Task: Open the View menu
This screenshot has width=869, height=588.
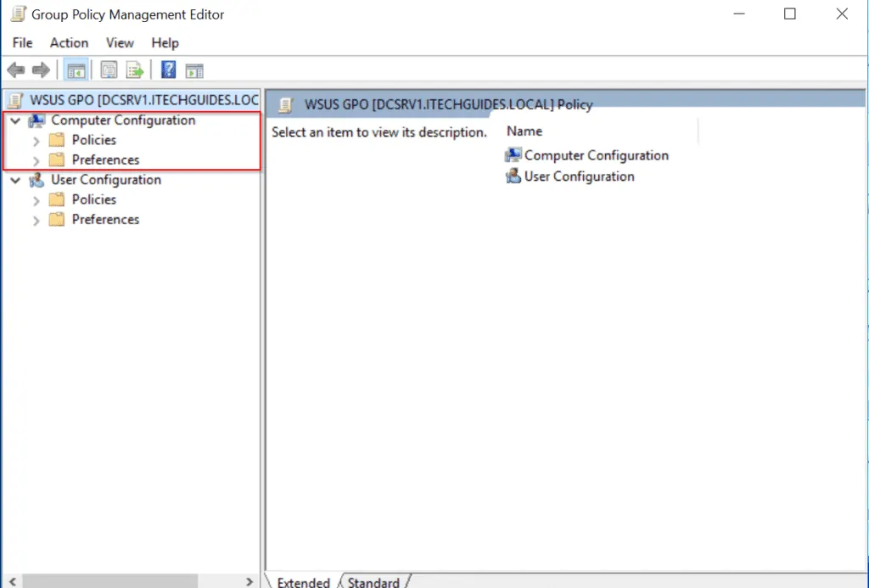Action: 119,42
